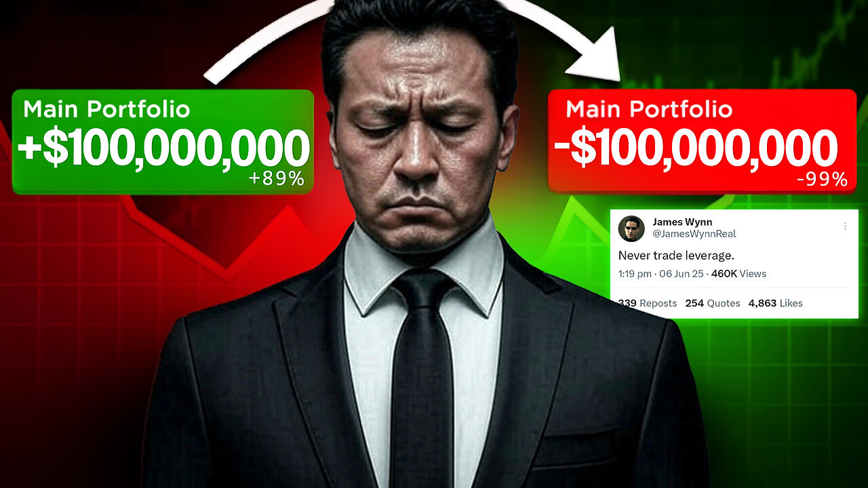Screen dimensions: 868x488
Task: Open the @JamesWynnReal handle link
Action: [694, 234]
